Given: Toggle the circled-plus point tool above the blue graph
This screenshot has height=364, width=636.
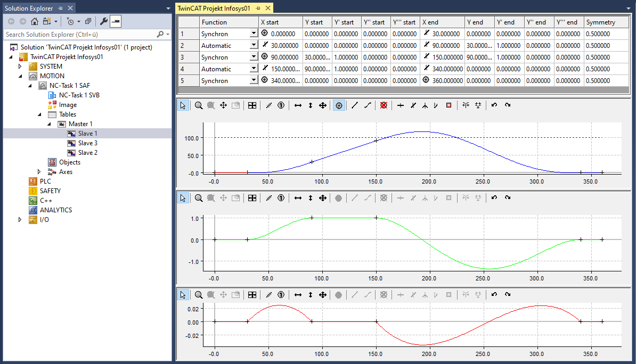Looking at the screenshot, I should tap(339, 105).
